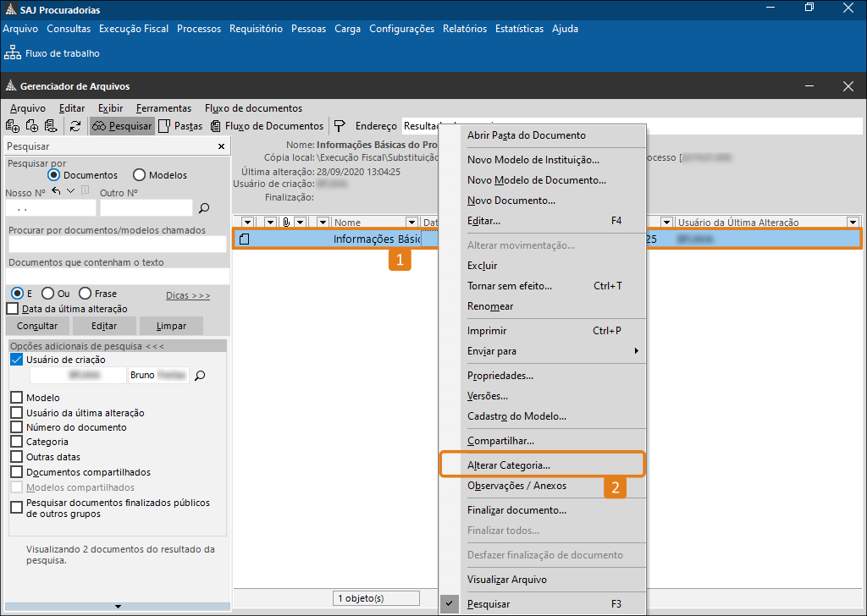Screen dimensions: 867x616
Task: Click magnifier icon beside user Bruno
Action: click(x=200, y=375)
